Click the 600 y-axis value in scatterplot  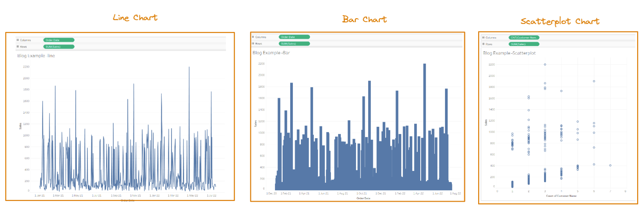493,154
